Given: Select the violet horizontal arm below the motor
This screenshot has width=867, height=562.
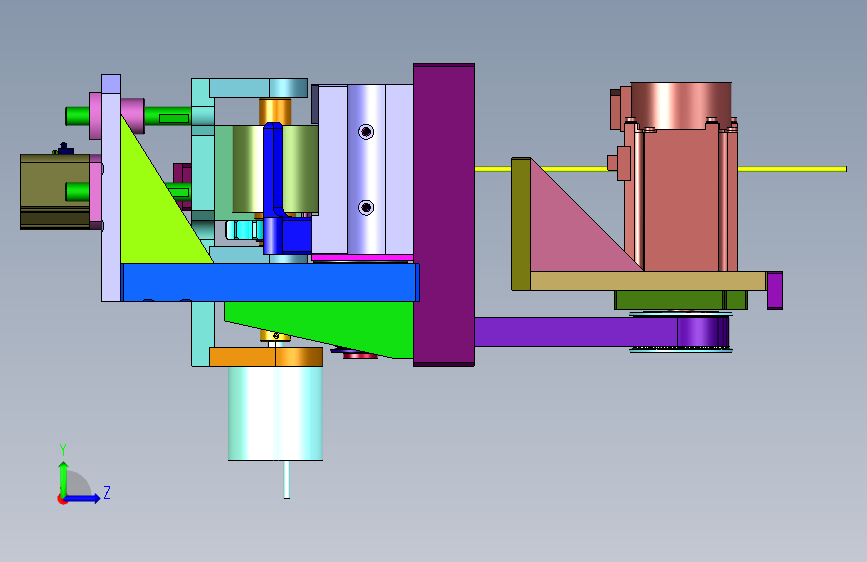Looking at the screenshot, I should (x=575, y=332).
